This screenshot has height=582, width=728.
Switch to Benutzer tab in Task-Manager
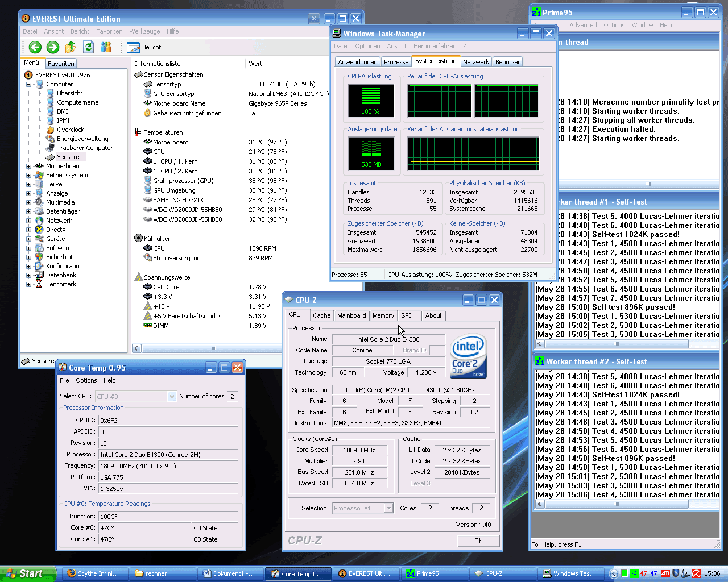point(507,62)
